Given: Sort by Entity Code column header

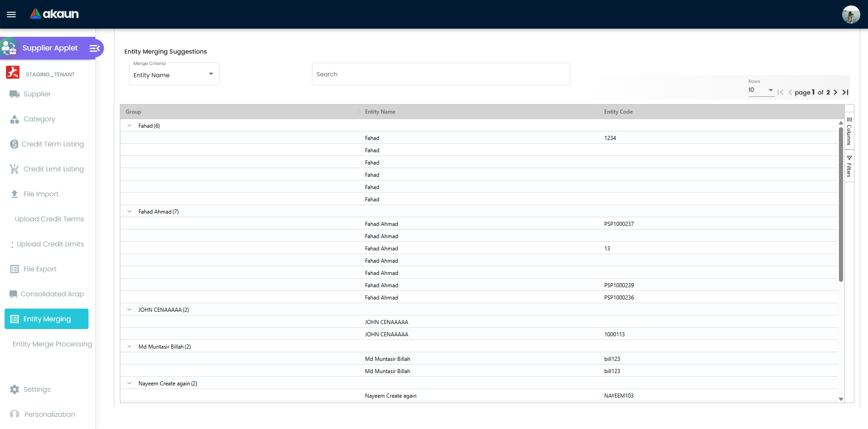Looking at the screenshot, I should click(x=618, y=112).
